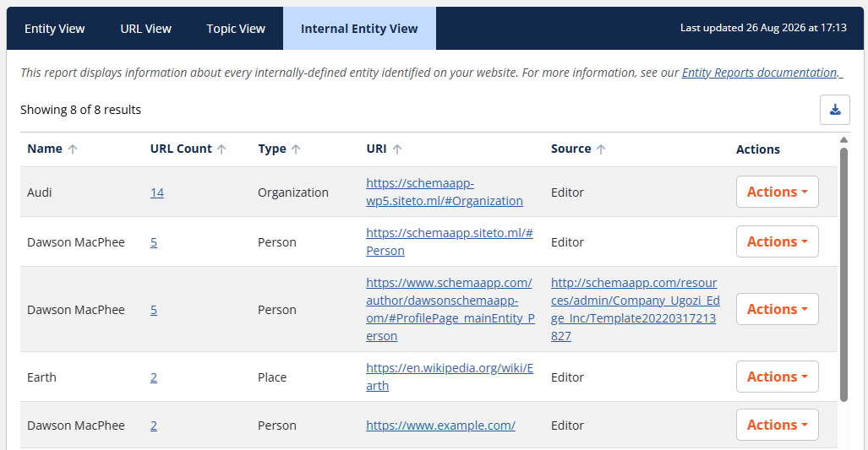Viewport: 868px width, 450px height.
Task: Open the en.wikipedia.org Earth URI link
Action: [x=450, y=377]
